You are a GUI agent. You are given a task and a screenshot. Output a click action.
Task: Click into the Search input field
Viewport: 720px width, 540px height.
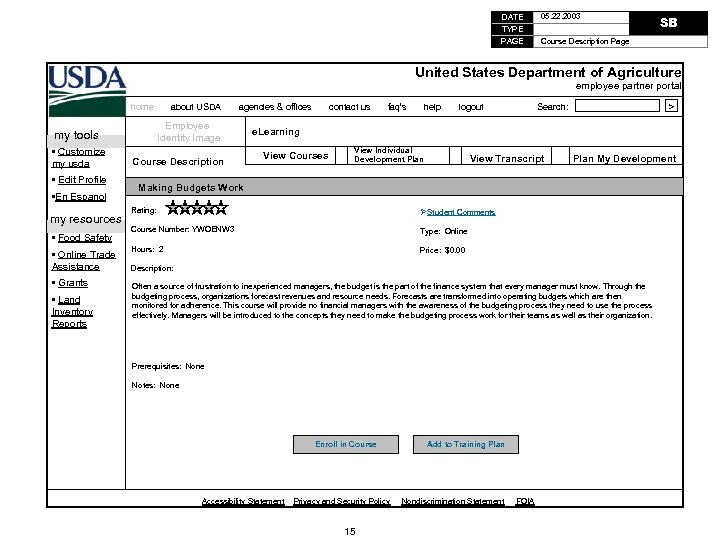coord(617,106)
